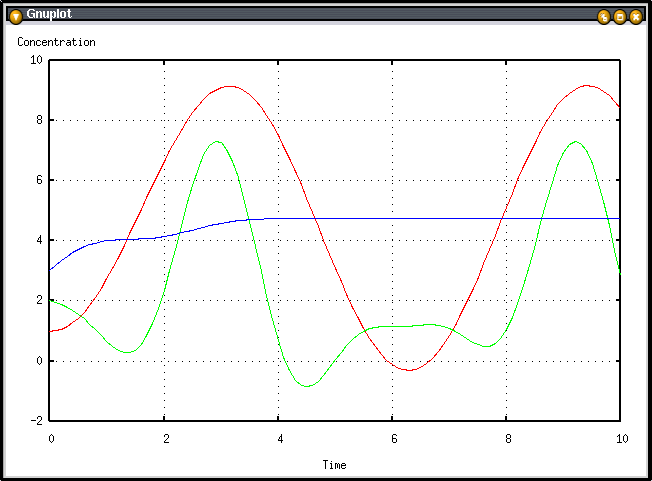Click the y-axis tick label 6

tap(39, 180)
